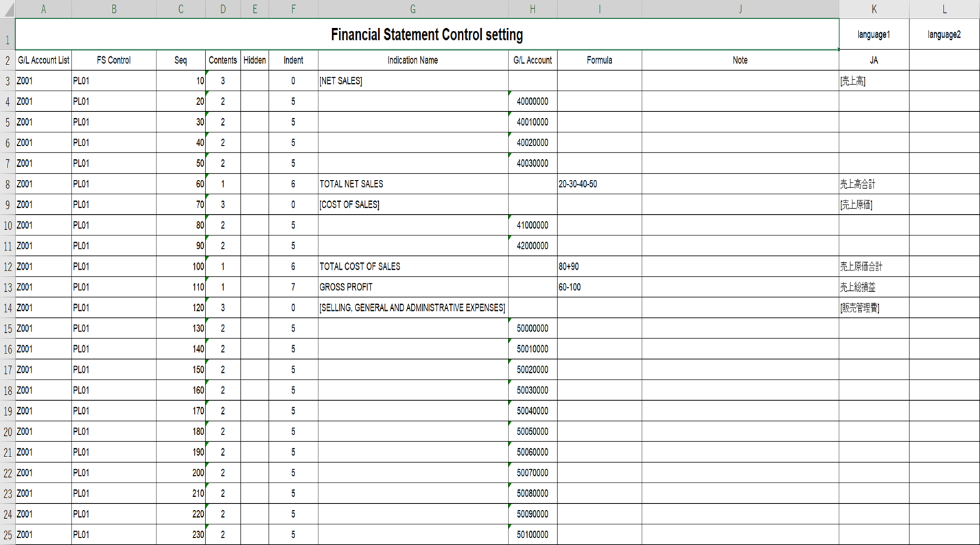
Task: Click G/L account 42000000
Action: tap(533, 246)
